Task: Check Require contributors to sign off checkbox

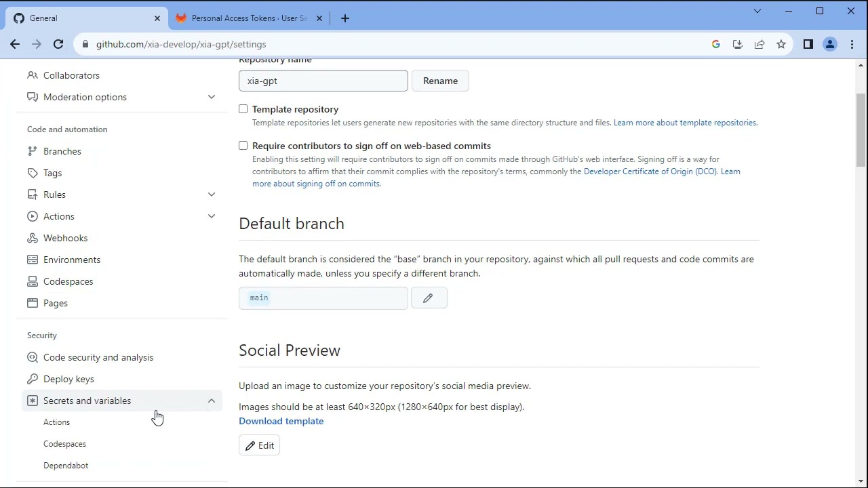Action: [x=243, y=146]
